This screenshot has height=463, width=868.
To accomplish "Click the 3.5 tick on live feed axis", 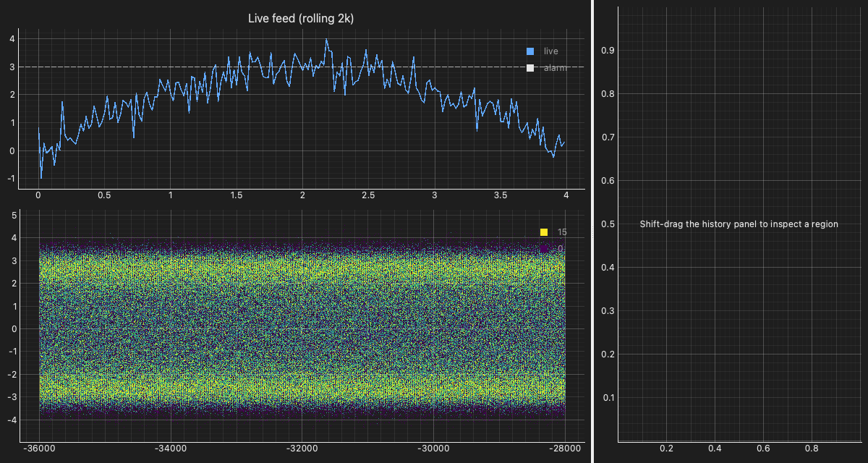I will 500,195.
